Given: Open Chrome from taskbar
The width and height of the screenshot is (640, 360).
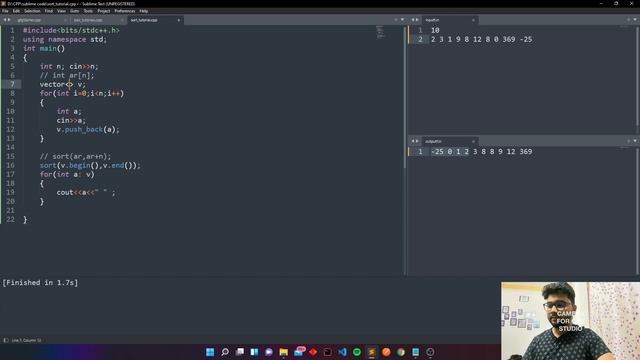Looking at the screenshot, I should click(401, 352).
